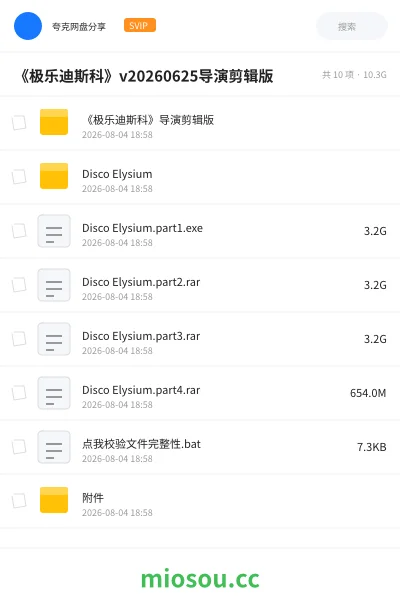
Task: Click the Disco Elysium.part4.rar file icon
Action: click(x=54, y=393)
